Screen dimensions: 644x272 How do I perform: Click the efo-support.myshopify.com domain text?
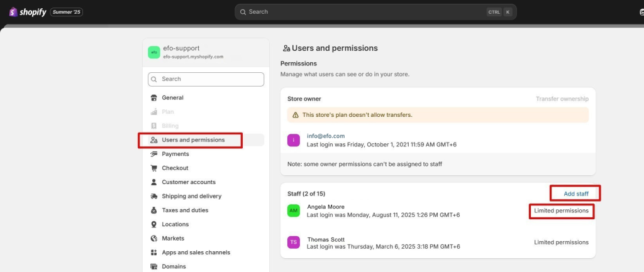click(193, 57)
